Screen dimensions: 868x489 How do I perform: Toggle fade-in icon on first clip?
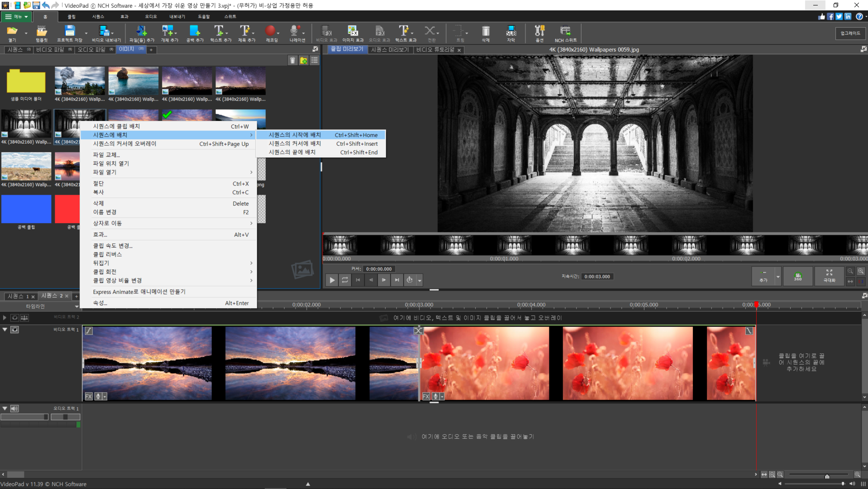89,331
